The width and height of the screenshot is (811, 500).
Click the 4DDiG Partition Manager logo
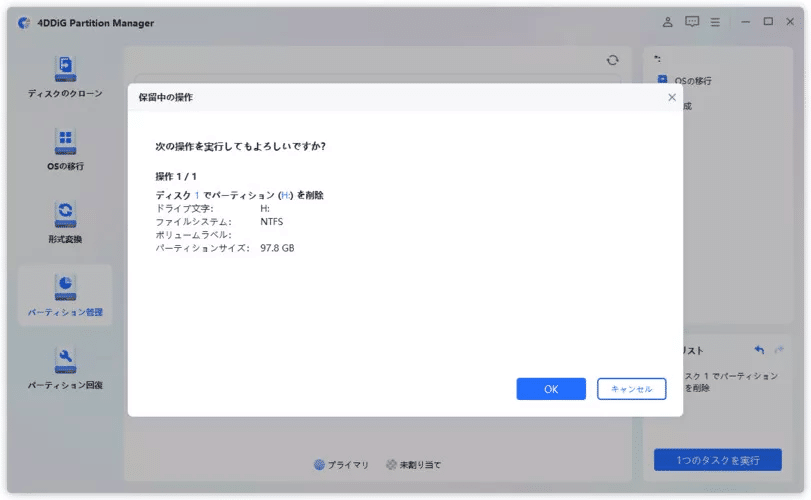(24, 23)
